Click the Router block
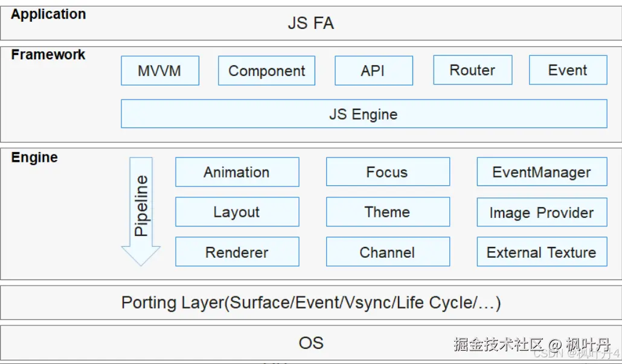 472,70
